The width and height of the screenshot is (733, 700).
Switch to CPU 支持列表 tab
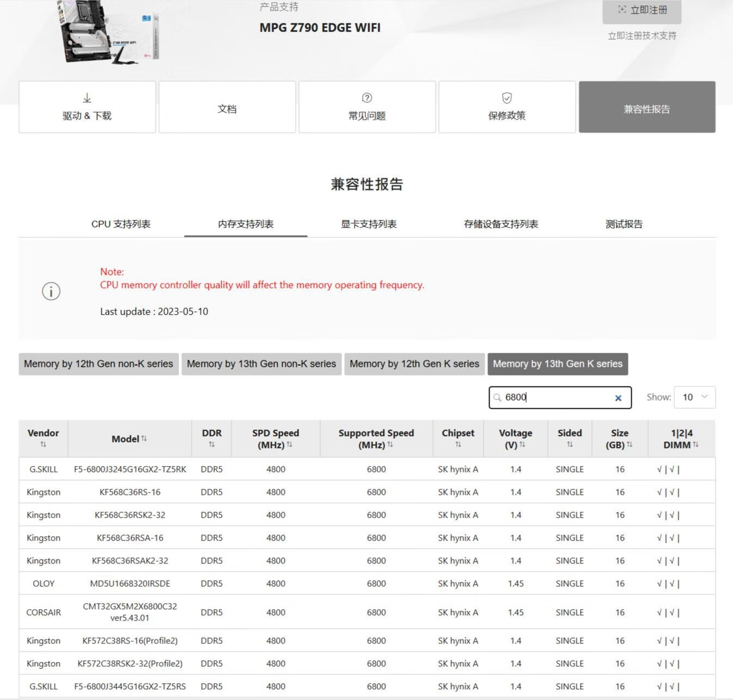point(121,224)
